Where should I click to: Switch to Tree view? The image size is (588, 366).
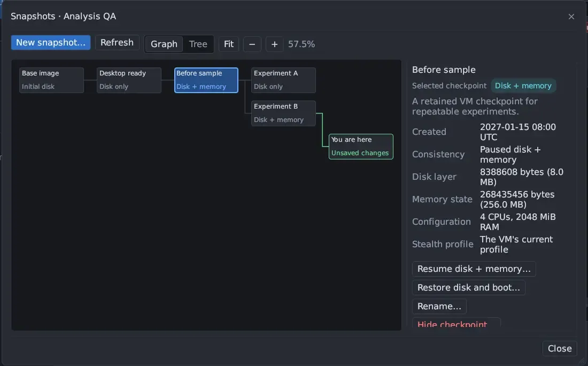198,44
